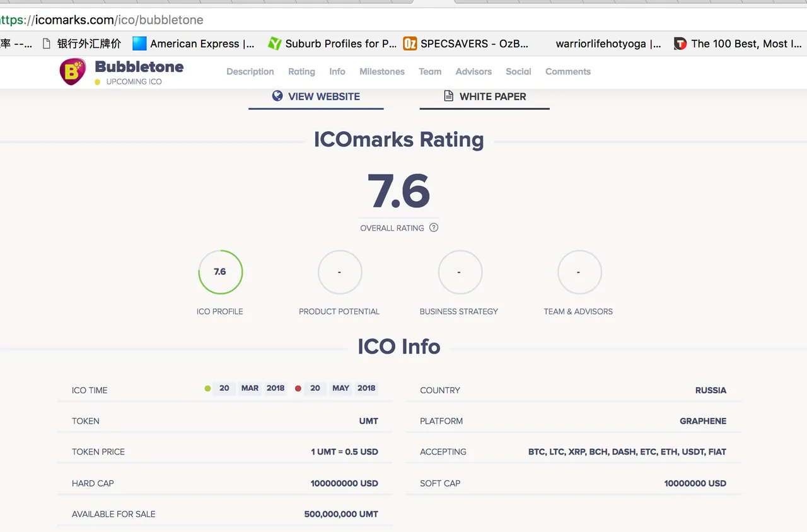Image resolution: width=807 pixels, height=532 pixels.
Task: Click the start year 2018 next to MAR
Action: 276,388
